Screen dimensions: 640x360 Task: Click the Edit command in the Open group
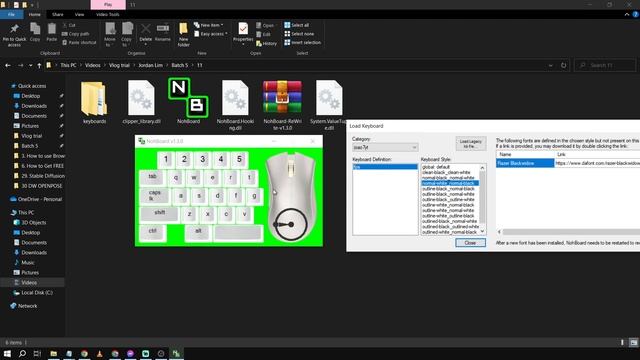(x=263, y=34)
